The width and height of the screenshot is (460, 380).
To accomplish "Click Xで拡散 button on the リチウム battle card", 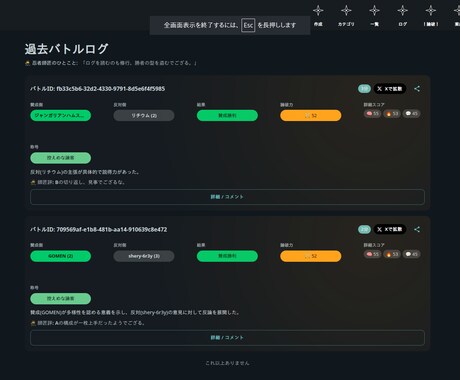I will pos(390,89).
